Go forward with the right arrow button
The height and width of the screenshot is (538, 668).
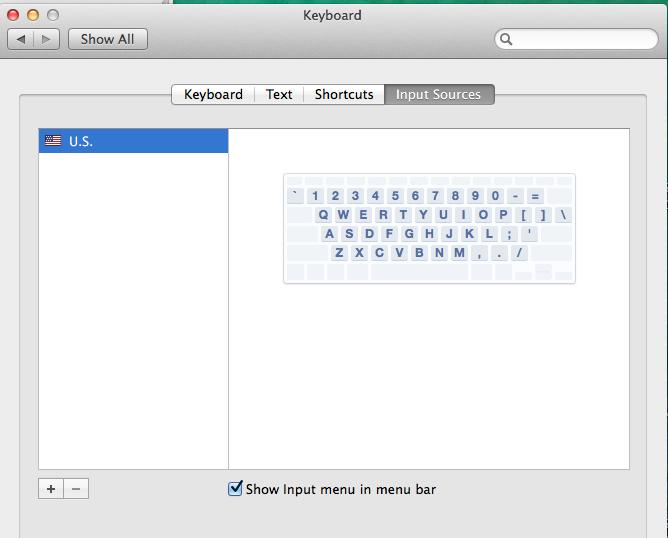[x=46, y=39]
